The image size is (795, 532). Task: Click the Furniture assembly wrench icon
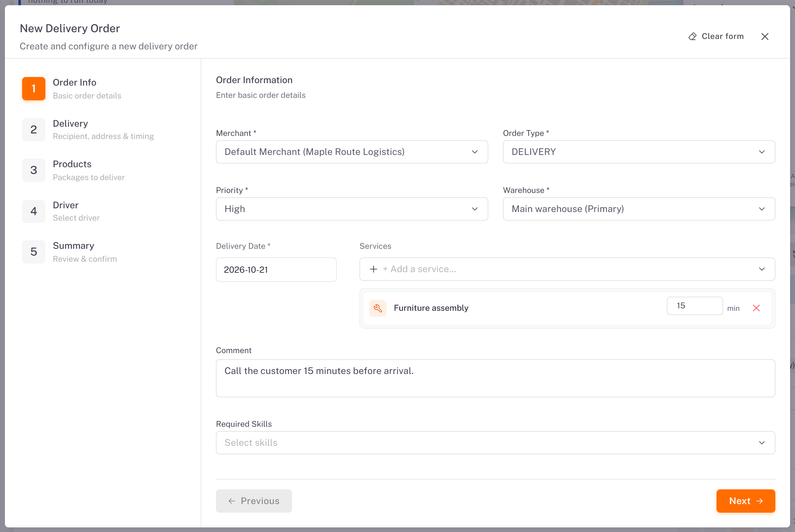coord(378,308)
